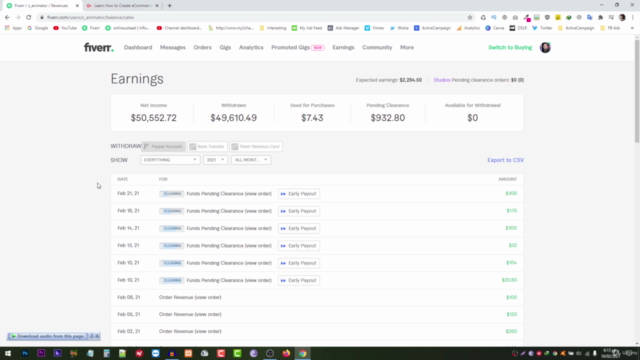Expand the More navigation menu
640x360 pixels.
pos(407,47)
